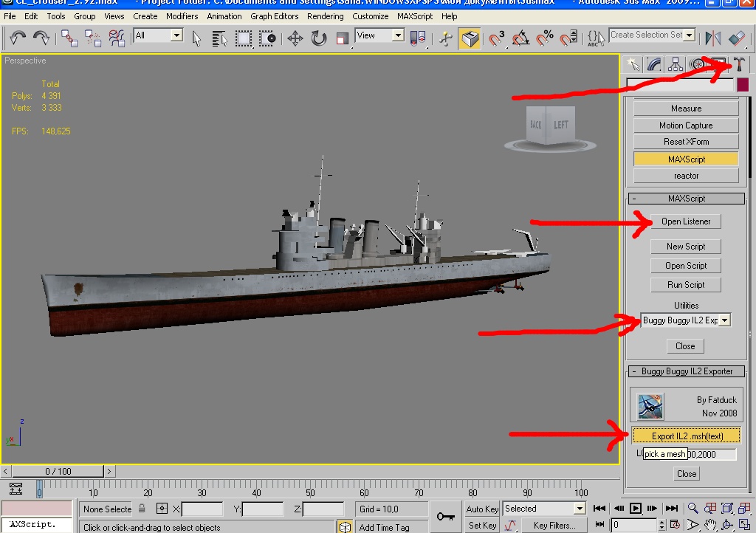Click the Mirror tool icon
Viewport: 756px width, 533px height.
[712, 38]
